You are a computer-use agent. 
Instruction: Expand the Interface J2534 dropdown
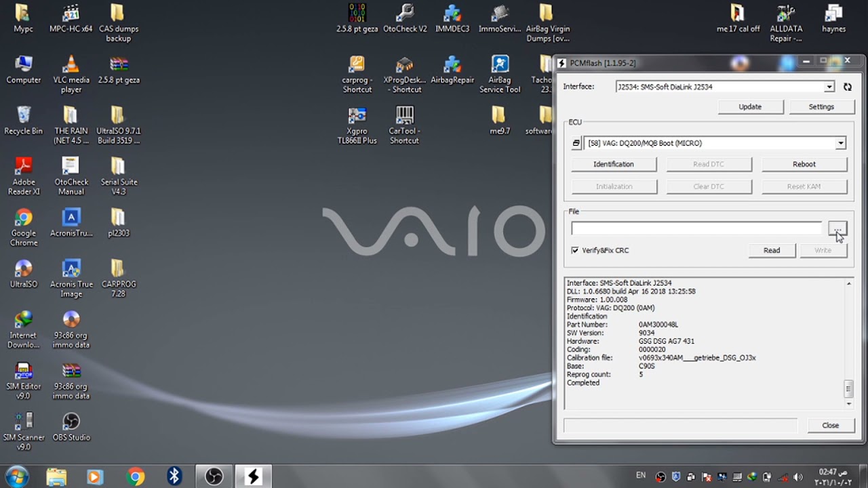[829, 87]
